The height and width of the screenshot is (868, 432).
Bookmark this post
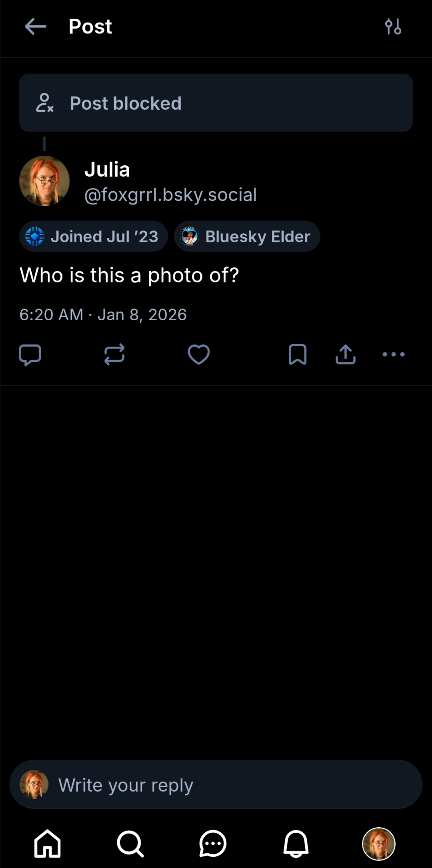[x=298, y=355]
